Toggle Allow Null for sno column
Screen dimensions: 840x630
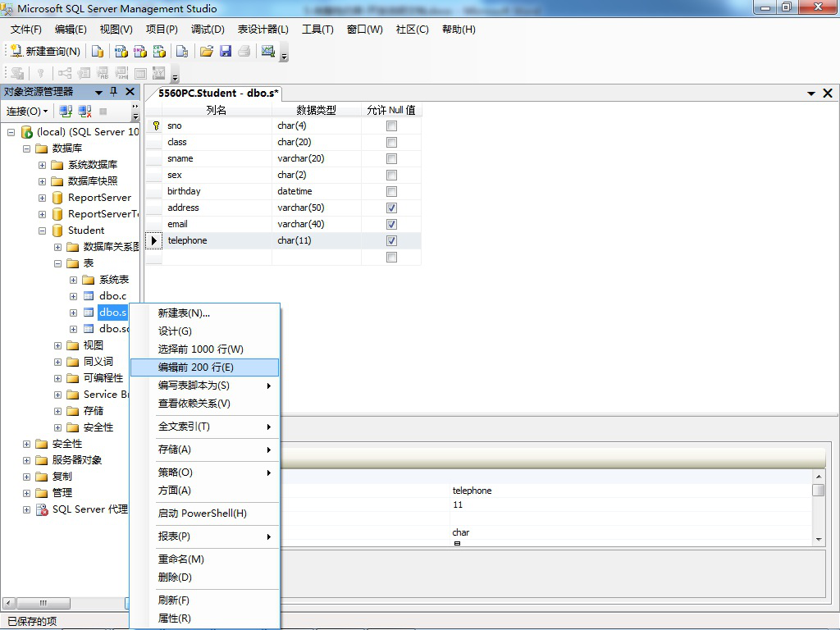click(391, 126)
